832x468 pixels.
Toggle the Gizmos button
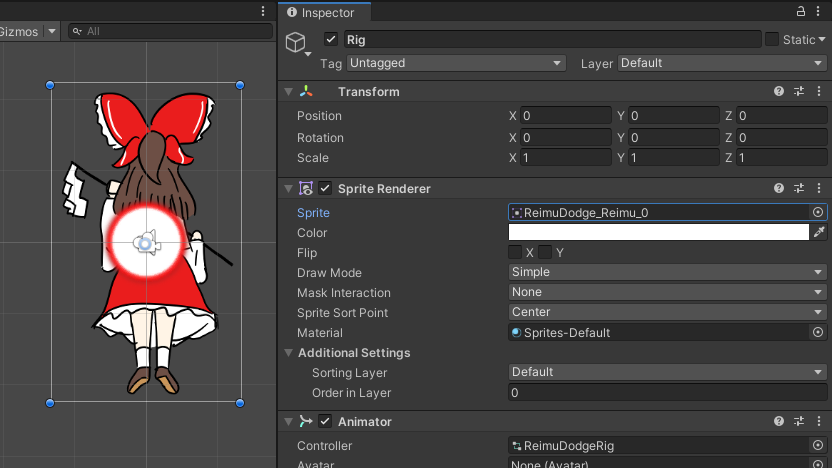[x=19, y=31]
